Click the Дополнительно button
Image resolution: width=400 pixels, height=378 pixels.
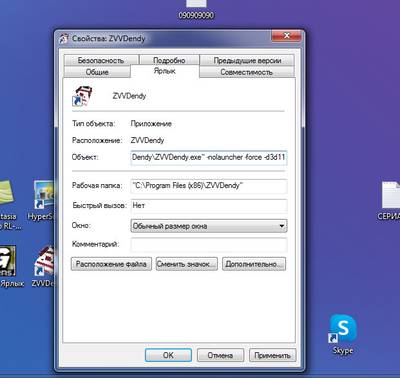[254, 264]
